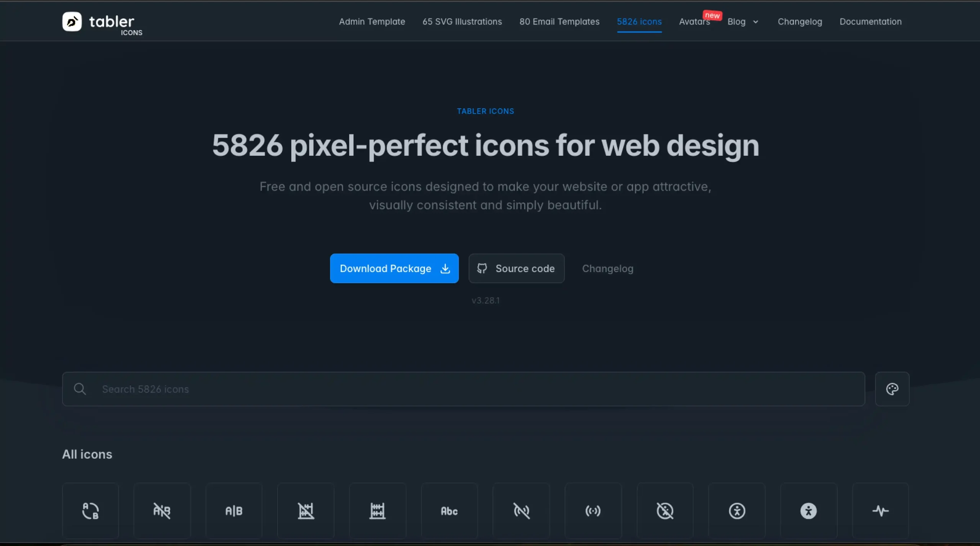Click the TABLER ICONS heading label
Image resolution: width=980 pixels, height=546 pixels.
485,111
